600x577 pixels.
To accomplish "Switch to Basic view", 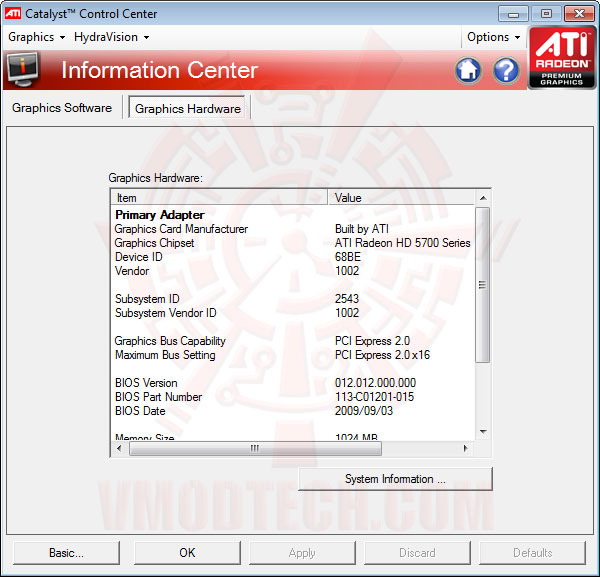I will click(x=66, y=553).
